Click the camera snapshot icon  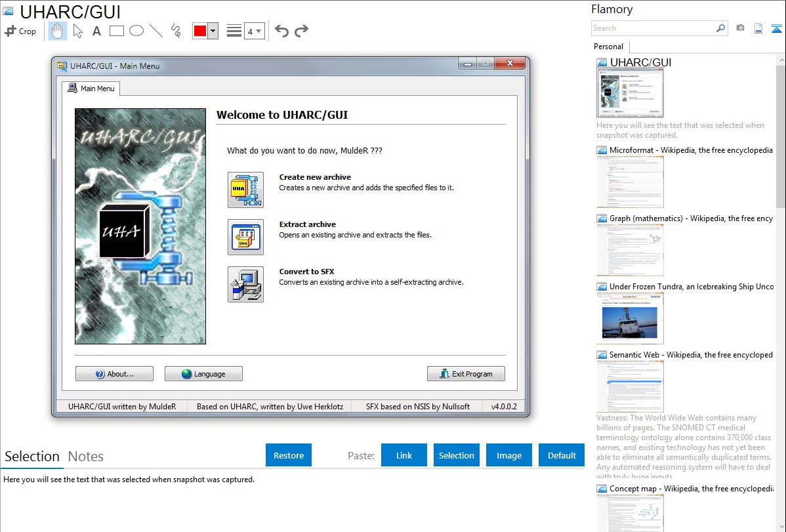point(740,28)
